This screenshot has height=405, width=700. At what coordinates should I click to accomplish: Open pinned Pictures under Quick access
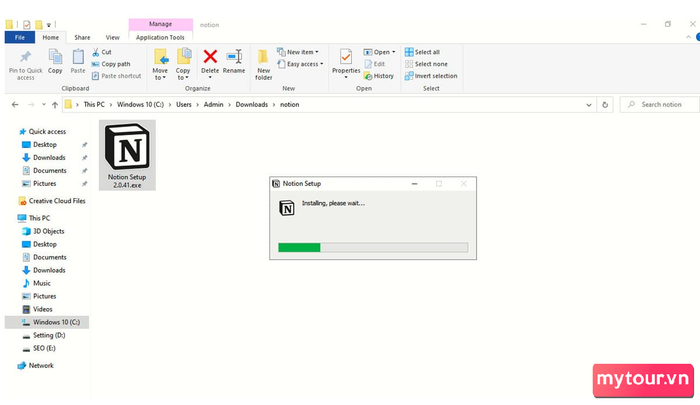tap(45, 184)
